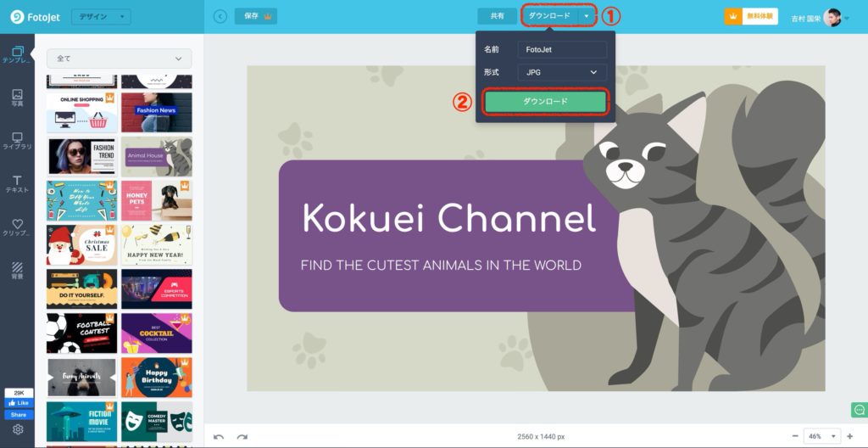
Task: Open the Templates panel in sidebar
Action: [17, 55]
